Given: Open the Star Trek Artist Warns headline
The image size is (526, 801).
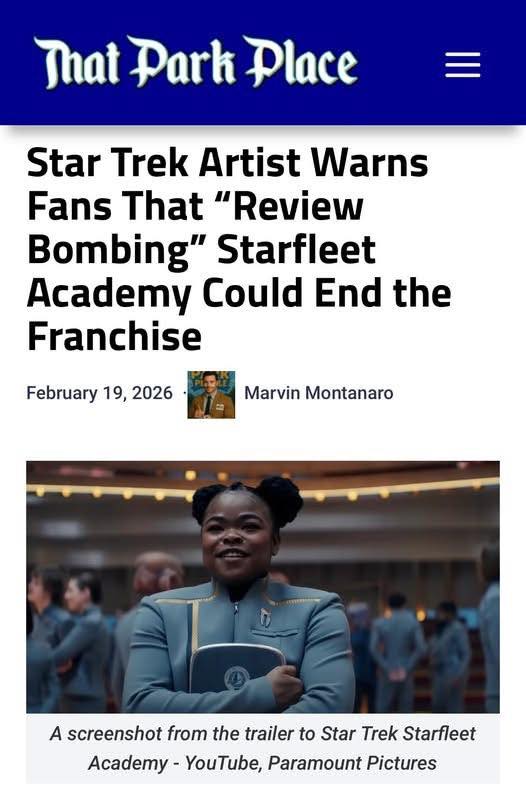Looking at the screenshot, I should (239, 249).
